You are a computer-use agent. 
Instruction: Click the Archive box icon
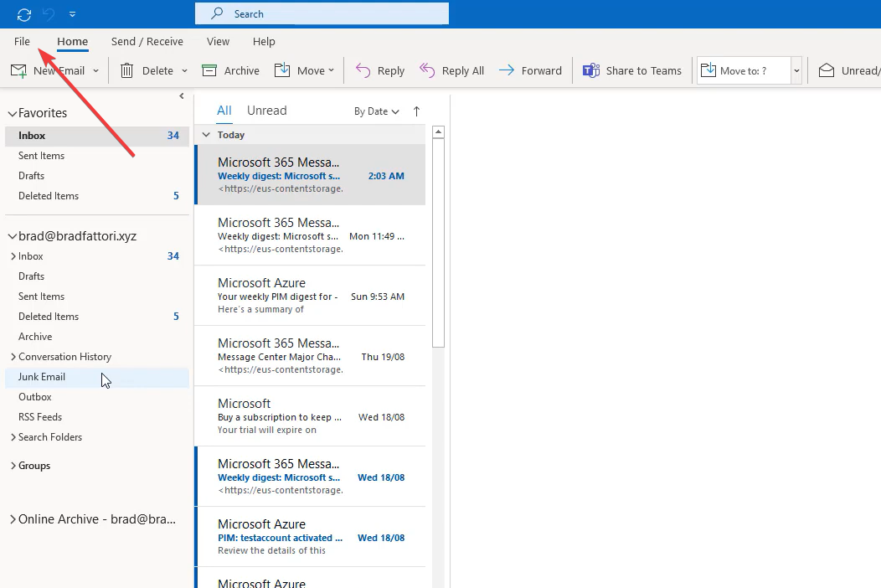[x=209, y=71]
